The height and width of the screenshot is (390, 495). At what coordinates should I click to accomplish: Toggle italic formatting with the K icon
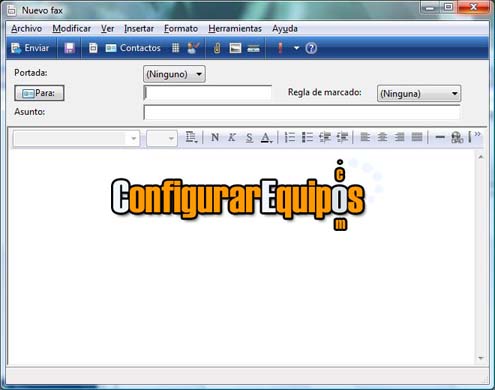232,137
